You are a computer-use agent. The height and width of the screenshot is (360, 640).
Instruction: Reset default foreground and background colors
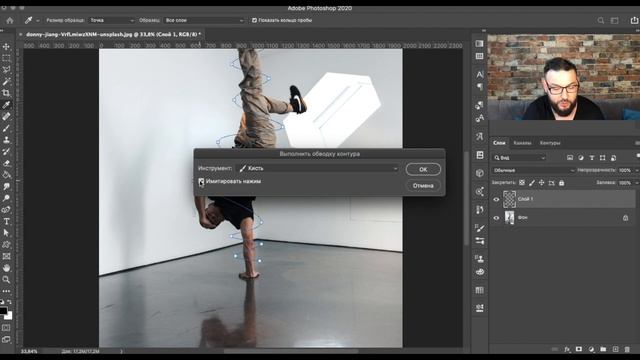2,302
